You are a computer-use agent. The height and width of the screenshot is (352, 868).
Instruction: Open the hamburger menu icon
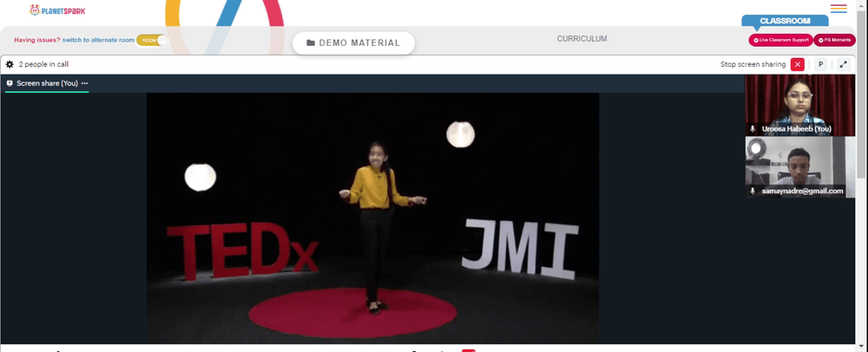point(838,9)
